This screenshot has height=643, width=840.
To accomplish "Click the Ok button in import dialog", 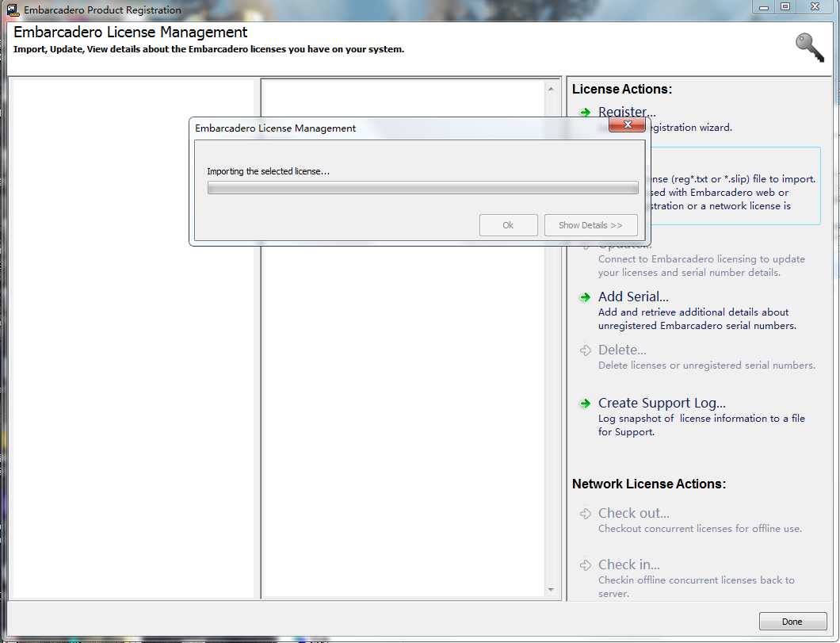I will point(509,225).
